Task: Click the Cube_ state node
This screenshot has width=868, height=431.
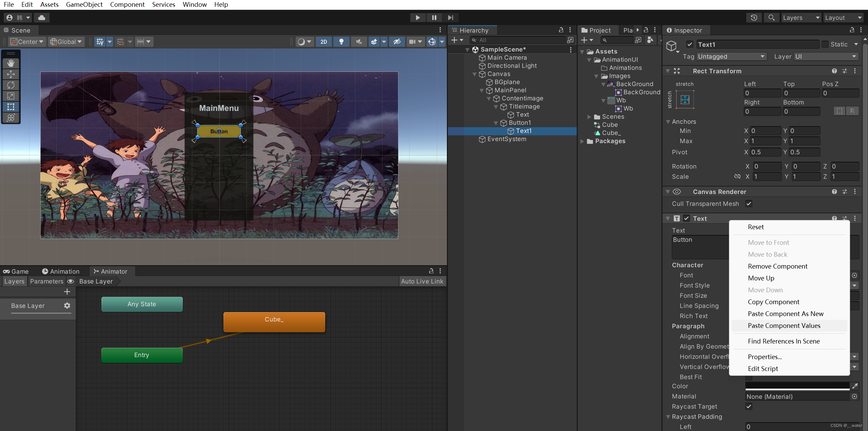Action: click(x=274, y=321)
